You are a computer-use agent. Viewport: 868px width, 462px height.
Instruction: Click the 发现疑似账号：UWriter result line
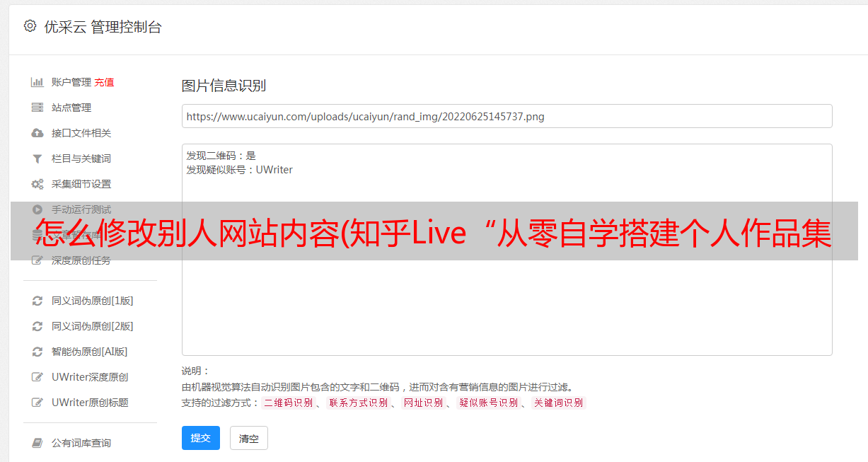240,170
